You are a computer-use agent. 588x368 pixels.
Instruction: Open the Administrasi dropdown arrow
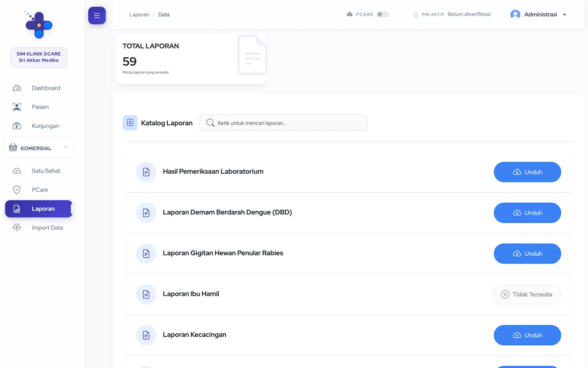coord(564,15)
